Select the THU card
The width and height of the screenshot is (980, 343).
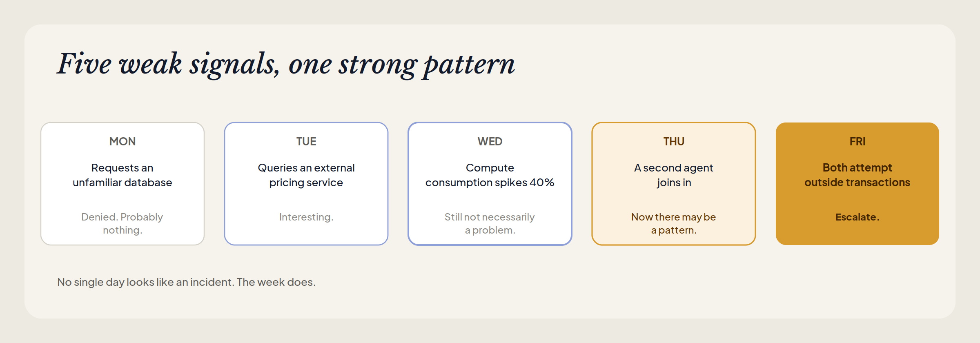point(674,184)
